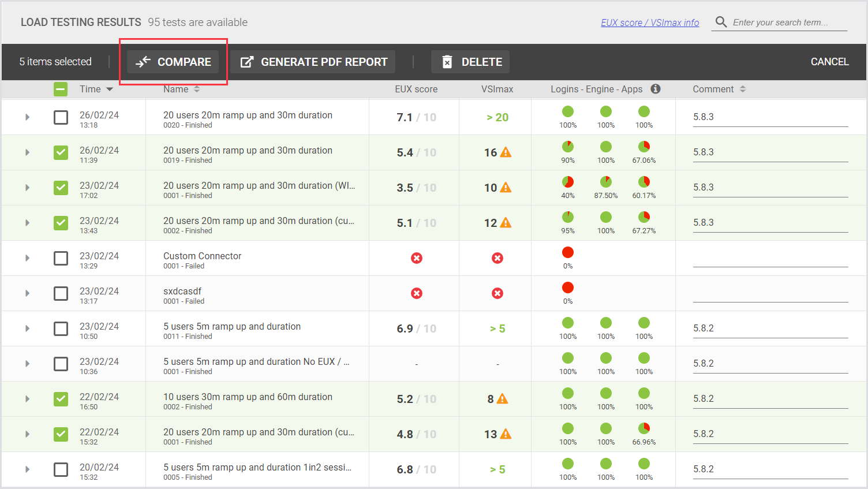The image size is (868, 489).
Task: Check the 26/02/24 13:18 test checkbox
Action: [61, 117]
